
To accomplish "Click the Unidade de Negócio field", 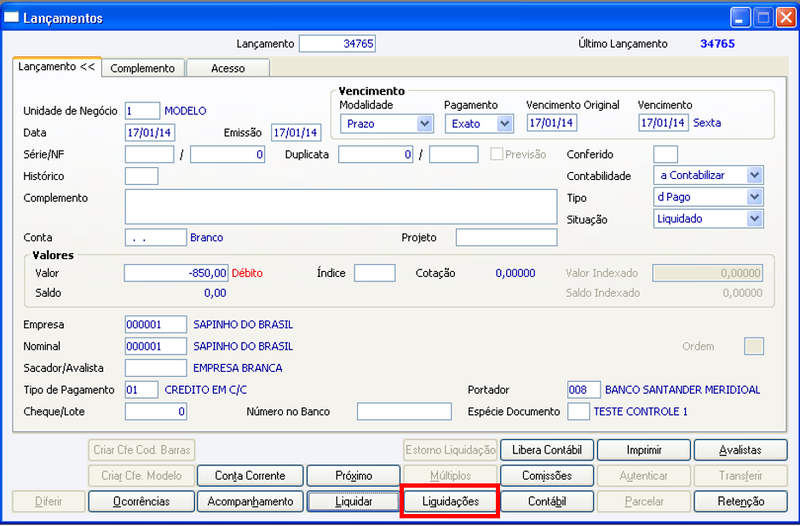I will 142,111.
